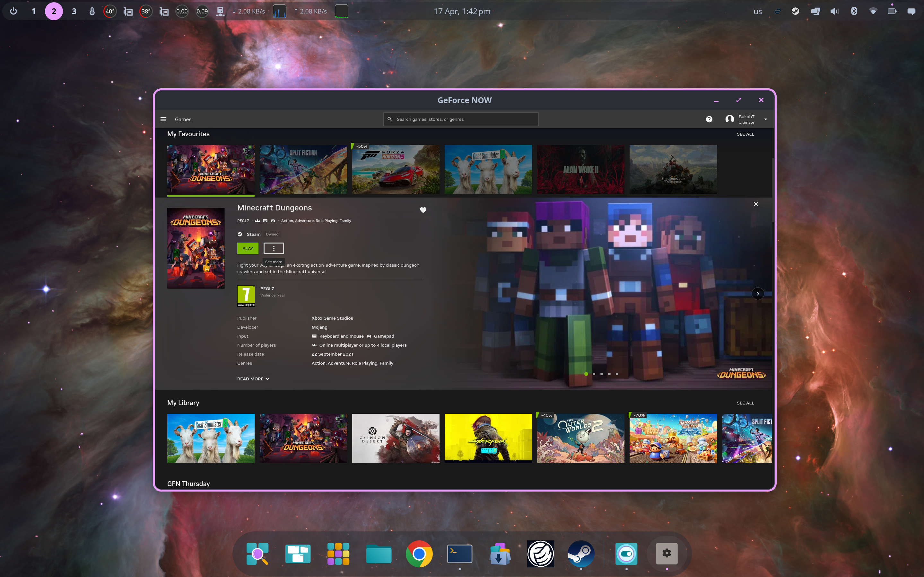The width and height of the screenshot is (924, 577).
Task: Click inside the games search input field
Action: pyautogui.click(x=458, y=119)
